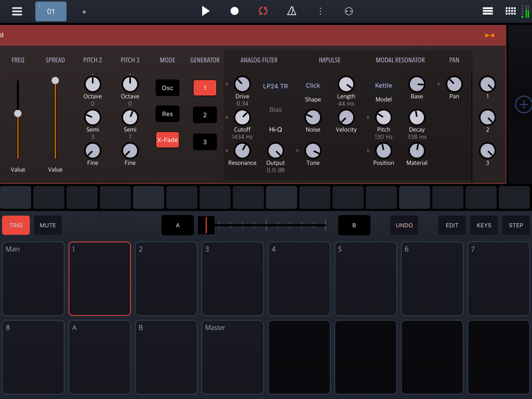Toggle the red loop icon

[263, 11]
